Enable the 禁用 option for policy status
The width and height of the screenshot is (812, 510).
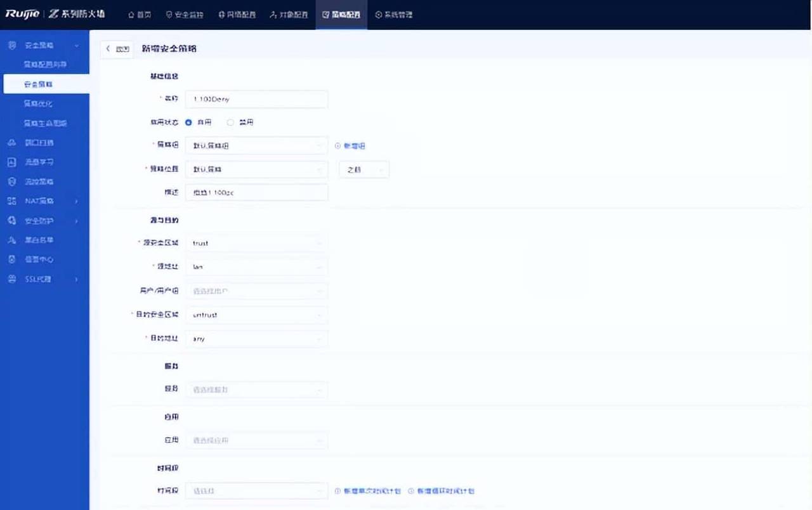tap(230, 122)
